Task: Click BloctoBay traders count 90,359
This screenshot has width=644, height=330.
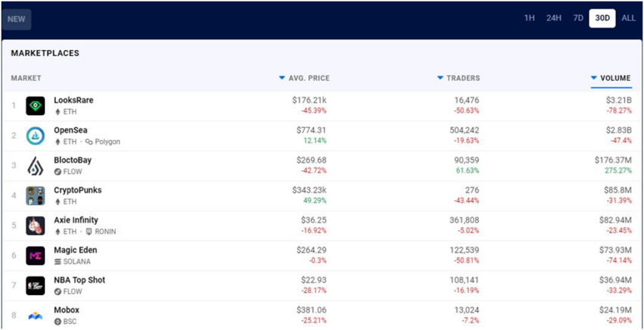Action: 466,160
